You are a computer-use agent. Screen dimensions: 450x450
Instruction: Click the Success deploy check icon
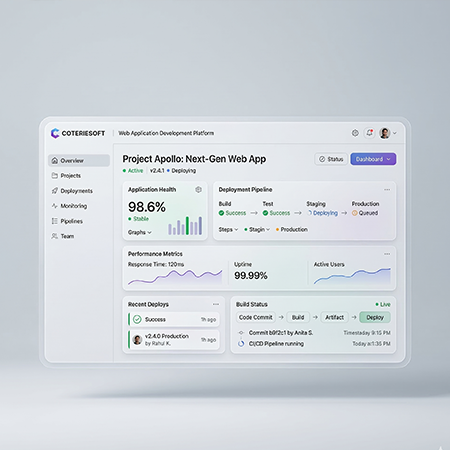[137, 319]
